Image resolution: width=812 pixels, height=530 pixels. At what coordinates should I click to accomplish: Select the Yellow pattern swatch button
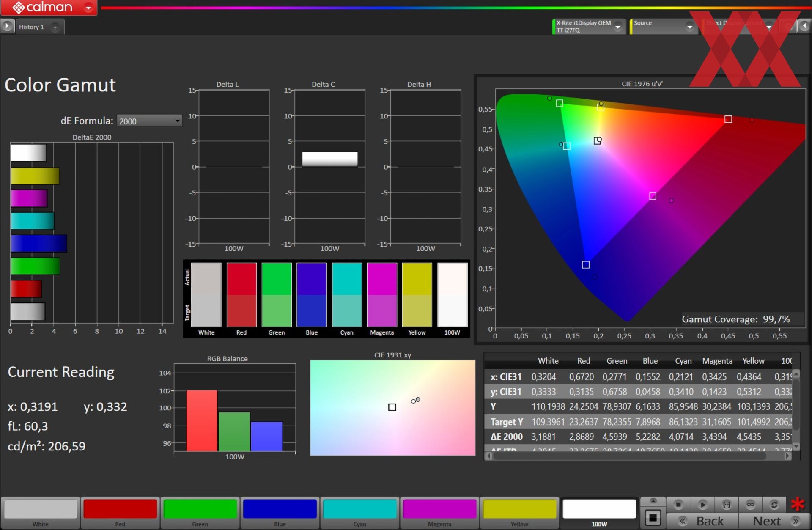[x=519, y=512]
